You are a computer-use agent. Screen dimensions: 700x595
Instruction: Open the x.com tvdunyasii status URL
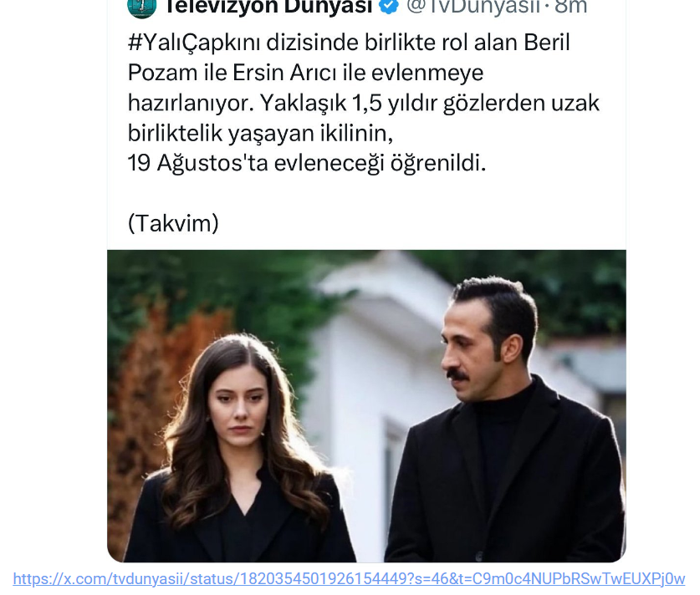pyautogui.click(x=349, y=579)
